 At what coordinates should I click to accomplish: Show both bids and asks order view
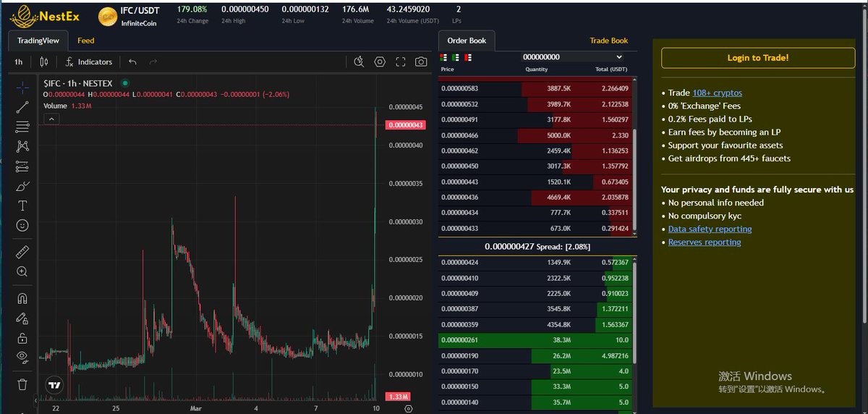click(x=443, y=57)
